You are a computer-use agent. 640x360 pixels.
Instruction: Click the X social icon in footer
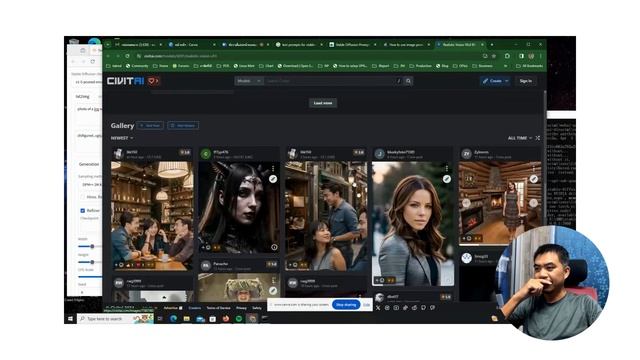pos(378,308)
